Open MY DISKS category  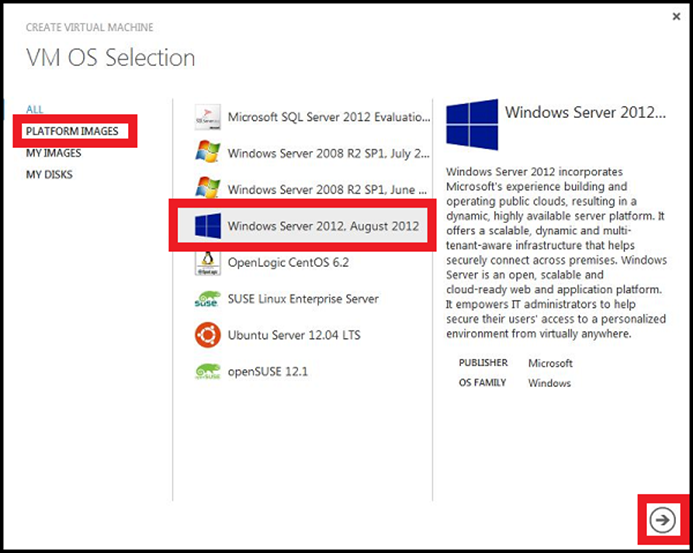49,175
